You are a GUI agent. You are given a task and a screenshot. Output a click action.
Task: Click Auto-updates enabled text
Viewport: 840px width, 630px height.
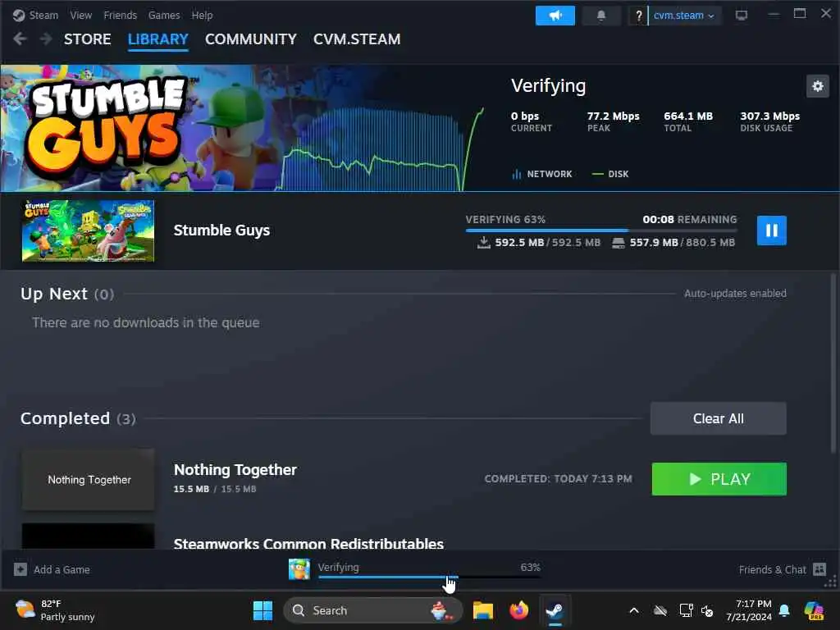click(735, 294)
